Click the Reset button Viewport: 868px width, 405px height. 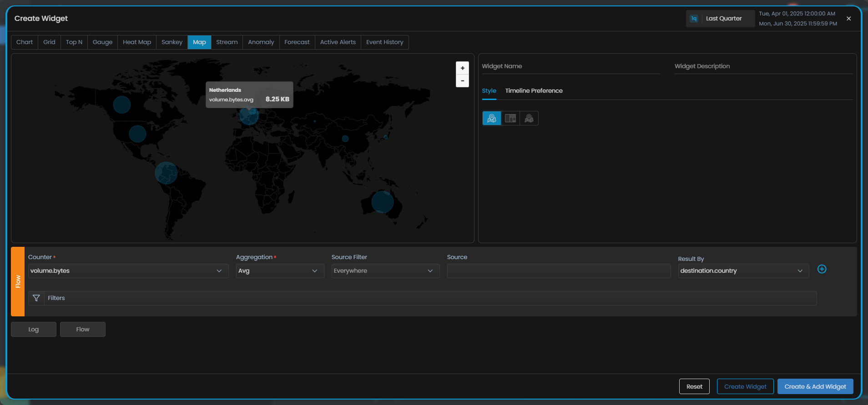click(694, 386)
